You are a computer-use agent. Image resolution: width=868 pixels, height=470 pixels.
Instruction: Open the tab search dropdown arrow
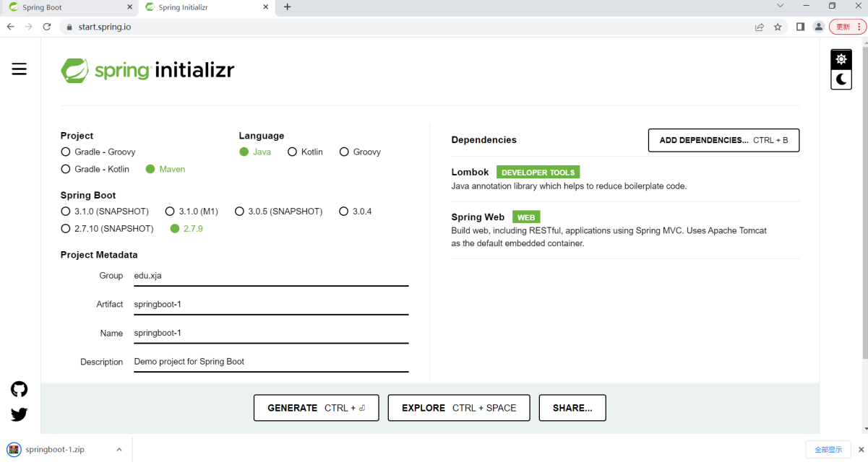click(x=781, y=6)
